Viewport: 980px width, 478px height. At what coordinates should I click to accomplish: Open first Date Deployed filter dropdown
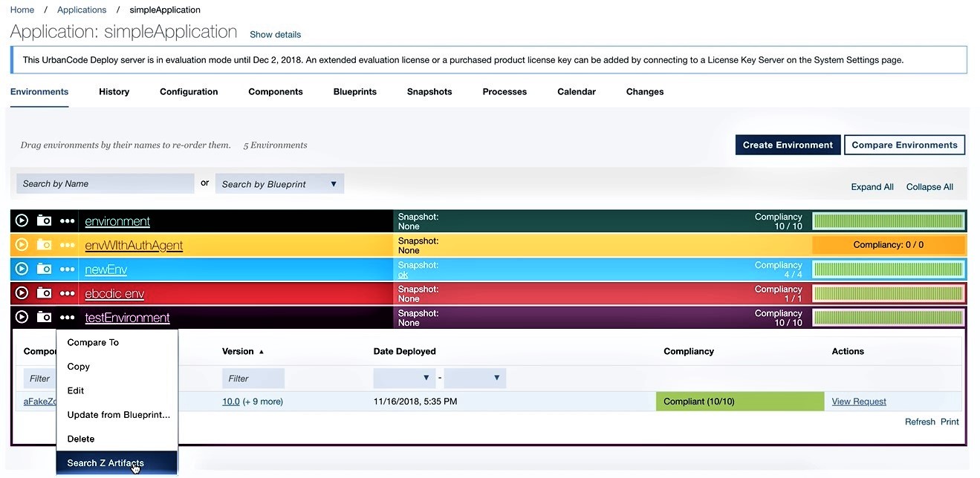(x=404, y=378)
